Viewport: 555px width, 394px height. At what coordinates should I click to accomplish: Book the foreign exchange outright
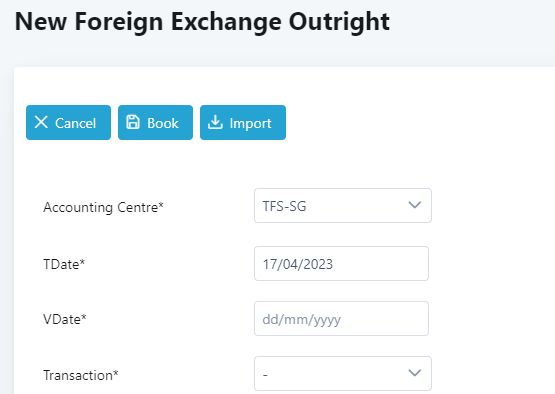155,122
